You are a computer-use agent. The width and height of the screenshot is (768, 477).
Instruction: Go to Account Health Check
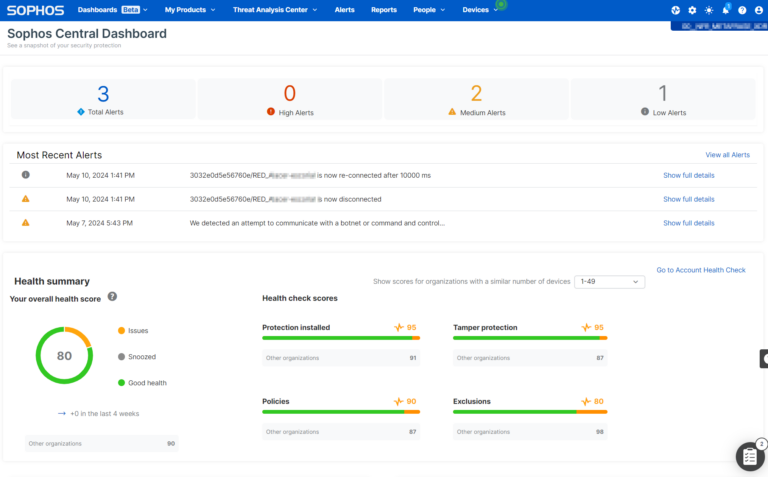click(x=701, y=270)
